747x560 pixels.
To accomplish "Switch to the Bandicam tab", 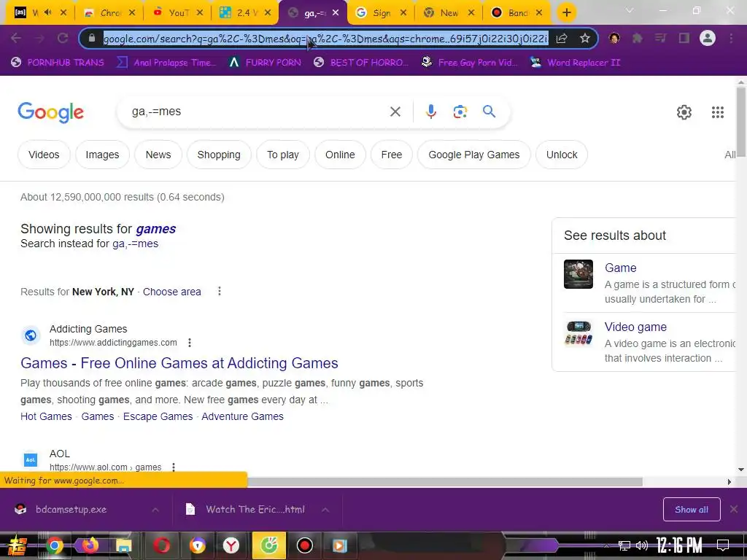I will click(x=517, y=13).
